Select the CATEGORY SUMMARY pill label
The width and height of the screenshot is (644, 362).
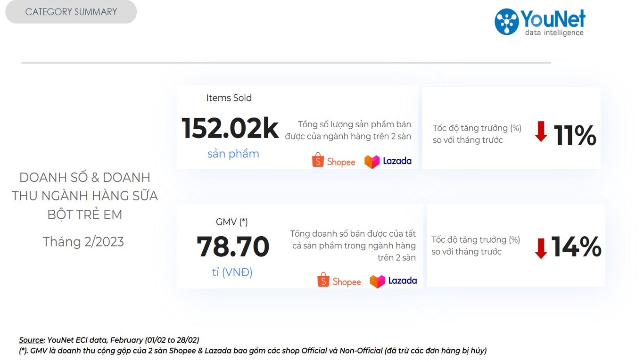coord(71,12)
